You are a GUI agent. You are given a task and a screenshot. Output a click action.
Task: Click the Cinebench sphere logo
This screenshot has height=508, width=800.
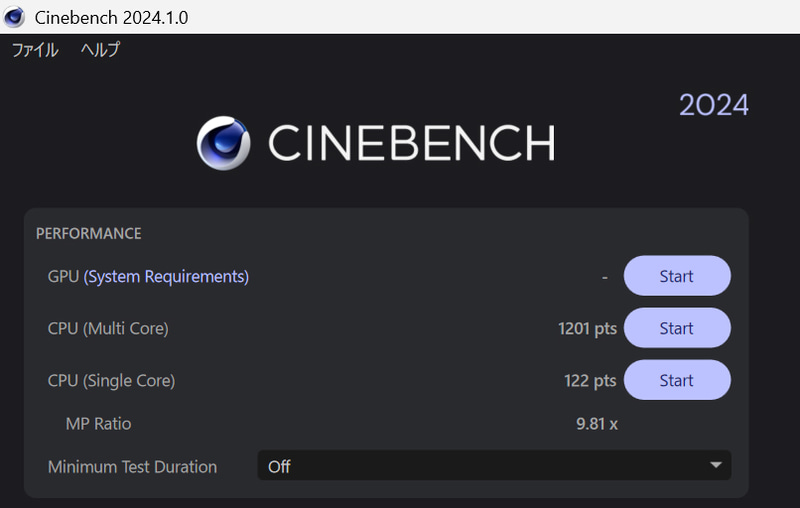click(x=223, y=143)
